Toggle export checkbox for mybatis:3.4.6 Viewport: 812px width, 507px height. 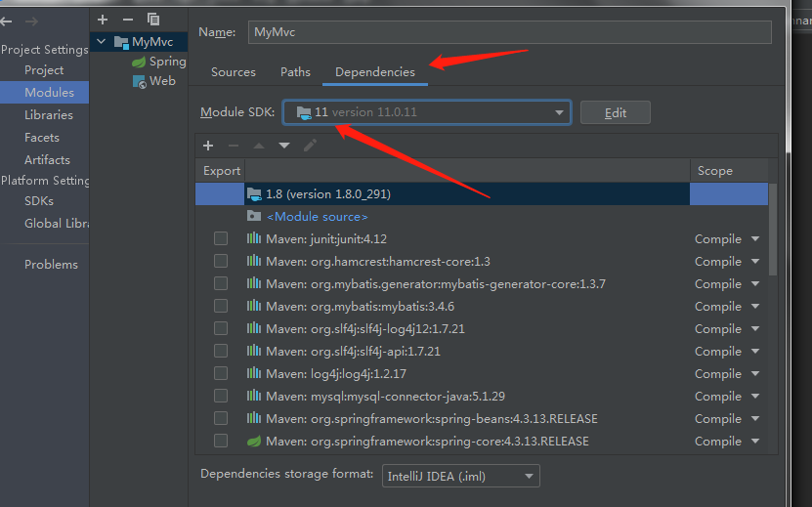point(221,306)
